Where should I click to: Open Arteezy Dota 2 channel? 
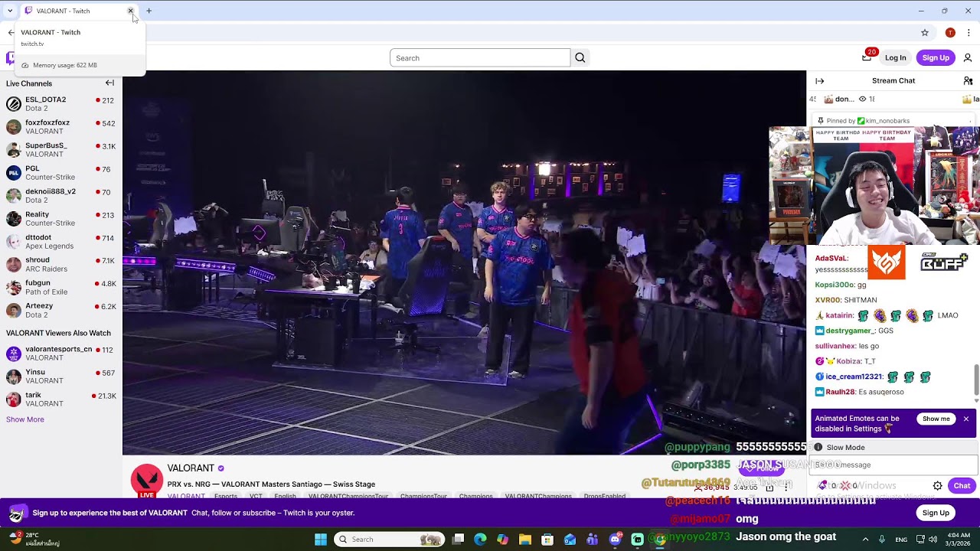coord(61,311)
